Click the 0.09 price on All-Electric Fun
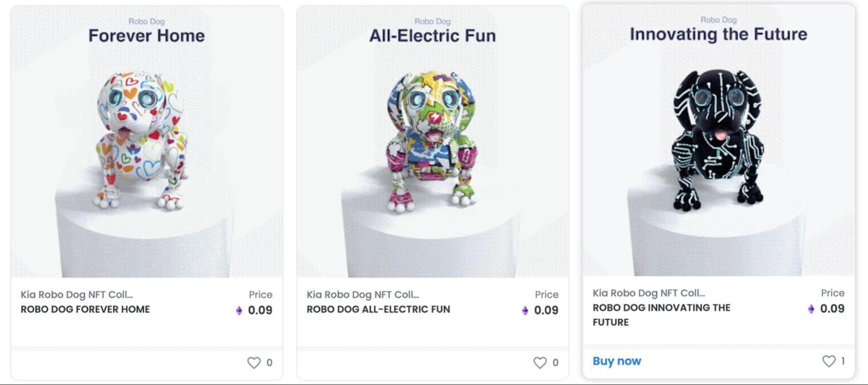868x385 pixels. coord(546,310)
